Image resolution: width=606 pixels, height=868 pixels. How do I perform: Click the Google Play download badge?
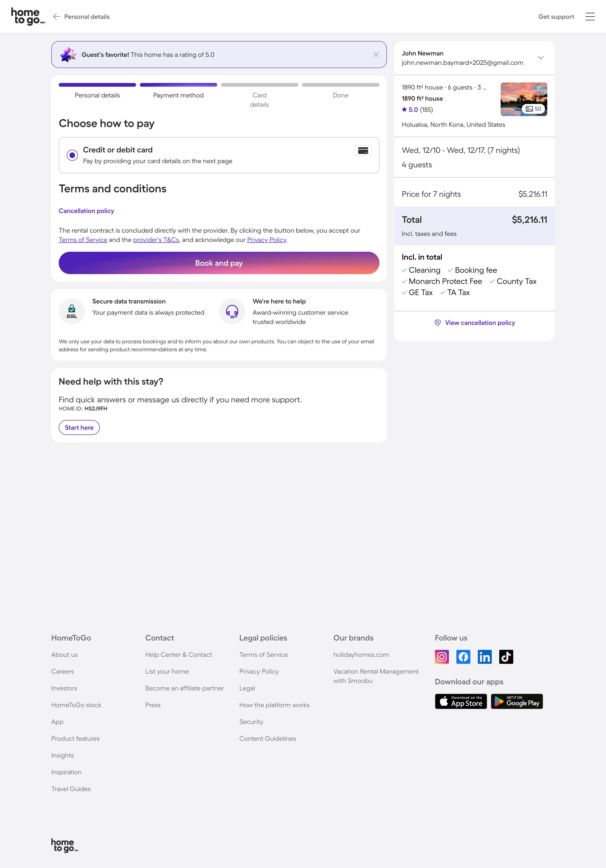tap(516, 701)
